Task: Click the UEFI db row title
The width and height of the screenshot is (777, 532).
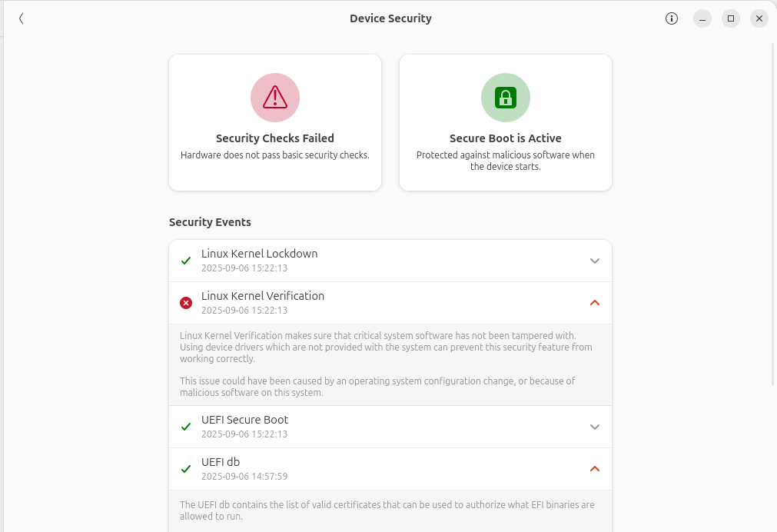Action: [221, 462]
